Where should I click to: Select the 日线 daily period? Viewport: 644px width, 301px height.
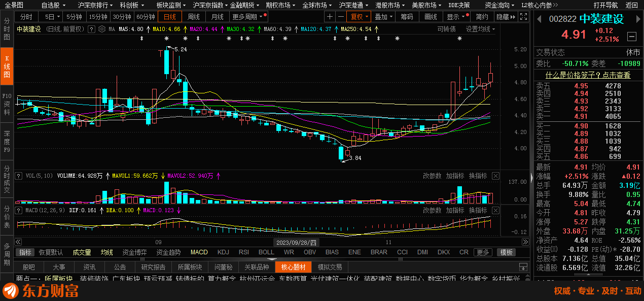(x=170, y=17)
